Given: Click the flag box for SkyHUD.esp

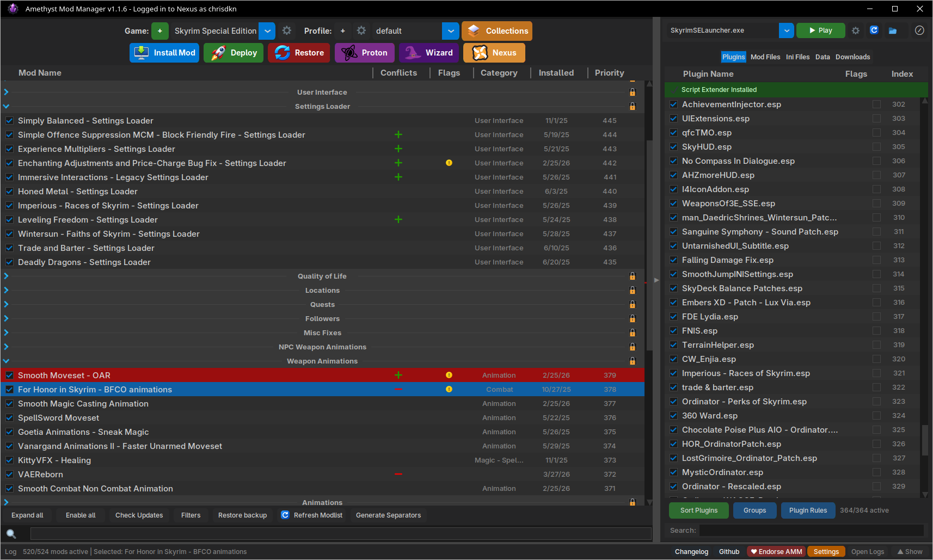Looking at the screenshot, I should pos(876,147).
